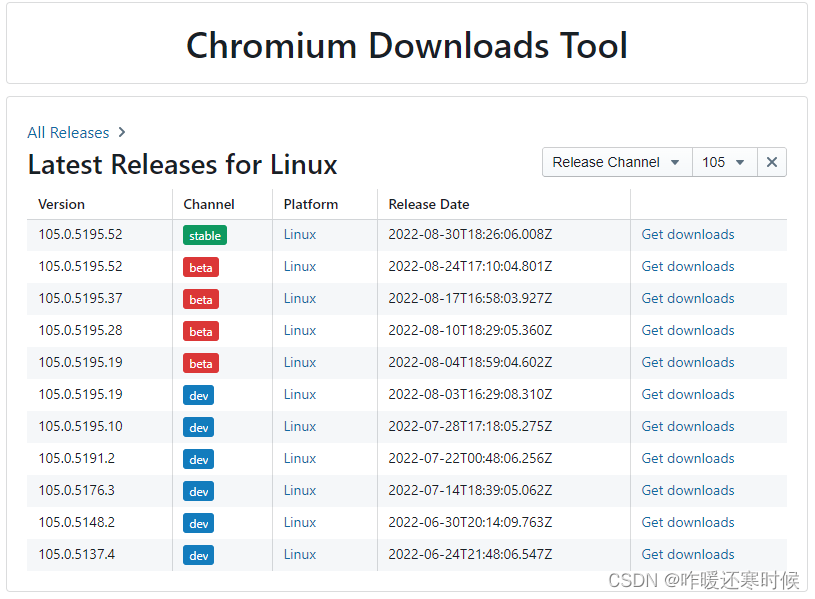815x599 pixels.
Task: Open the Linux link in the stable row
Action: (x=300, y=235)
